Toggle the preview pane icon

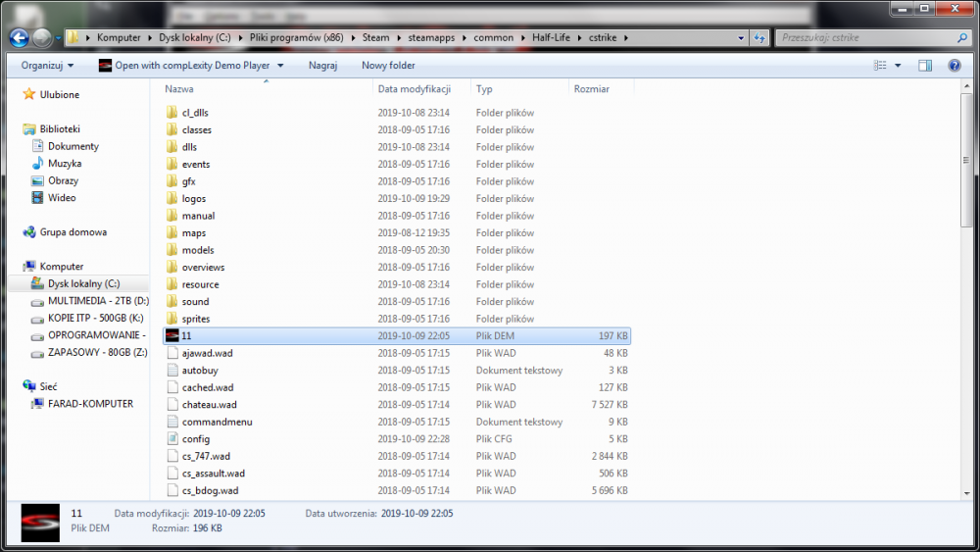(925, 65)
